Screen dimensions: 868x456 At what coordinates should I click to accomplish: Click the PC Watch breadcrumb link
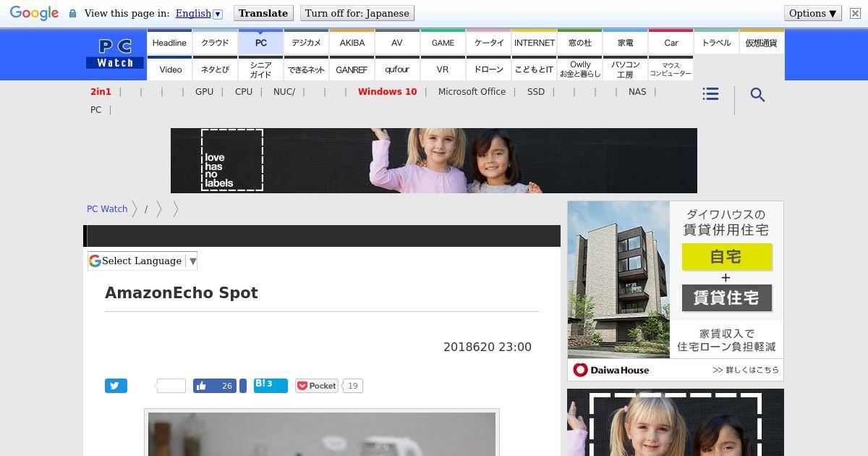[107, 208]
